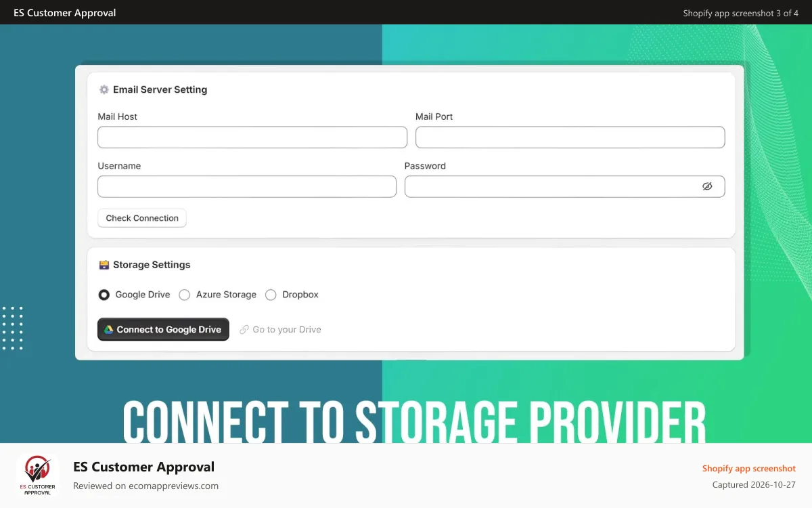Screen dimensions: 812x508
Task: Click the link chain icon beside Go to your Drive
Action: 244,330
